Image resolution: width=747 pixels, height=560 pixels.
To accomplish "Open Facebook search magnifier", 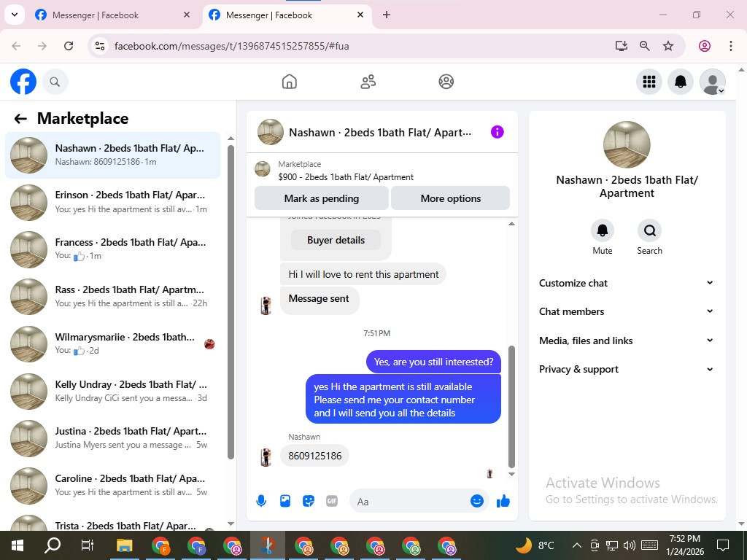I will (x=55, y=82).
